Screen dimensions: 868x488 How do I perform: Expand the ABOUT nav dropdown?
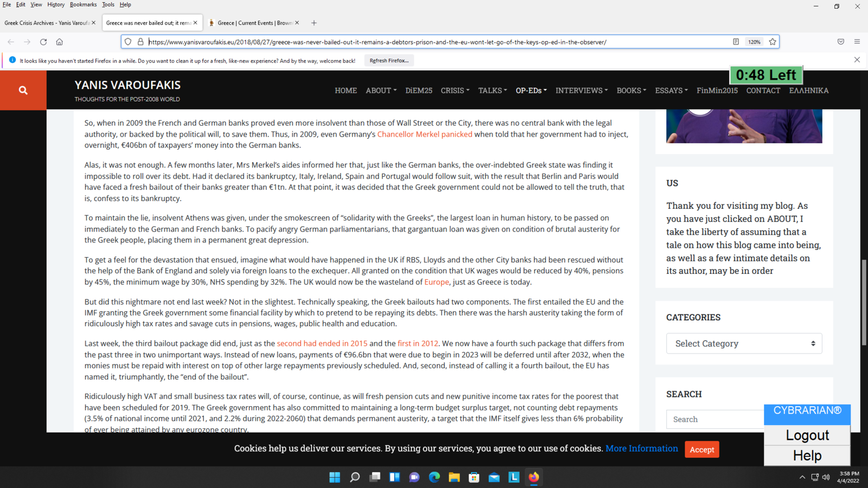tap(381, 91)
